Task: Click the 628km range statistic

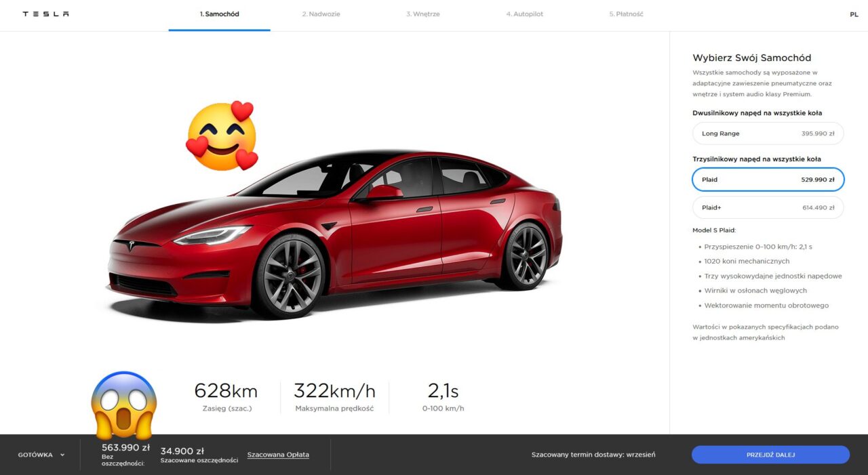Action: click(226, 391)
